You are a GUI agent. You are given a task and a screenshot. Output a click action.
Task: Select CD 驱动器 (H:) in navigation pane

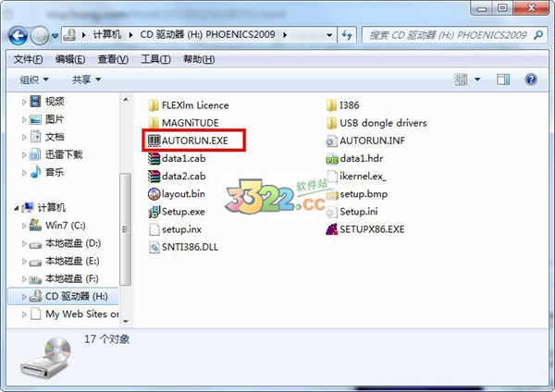(77, 296)
